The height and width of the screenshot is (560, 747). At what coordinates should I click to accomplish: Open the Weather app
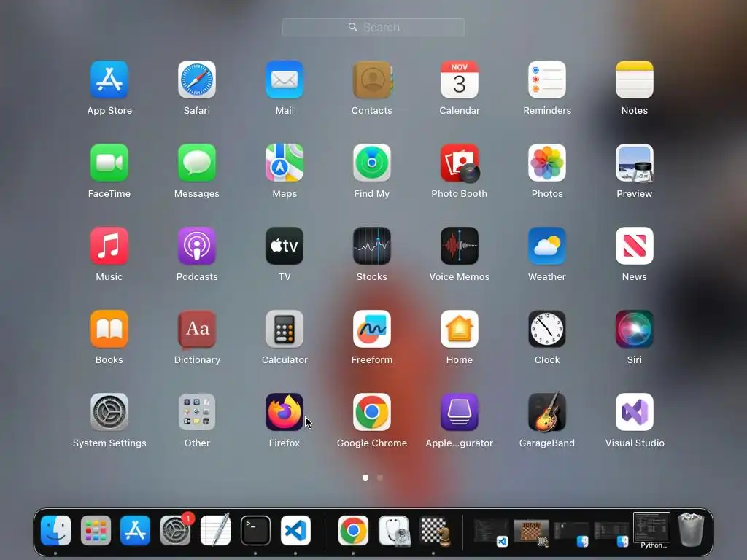547,246
